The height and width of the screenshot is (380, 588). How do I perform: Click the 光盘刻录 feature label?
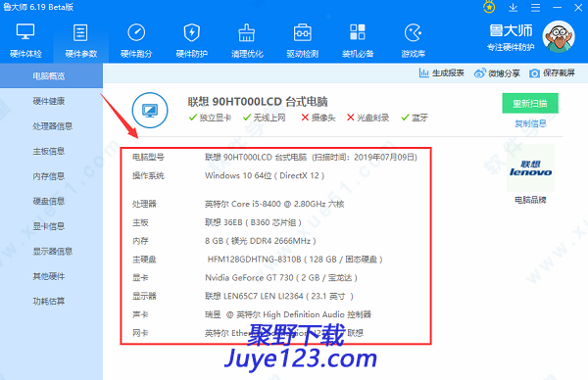(372, 118)
